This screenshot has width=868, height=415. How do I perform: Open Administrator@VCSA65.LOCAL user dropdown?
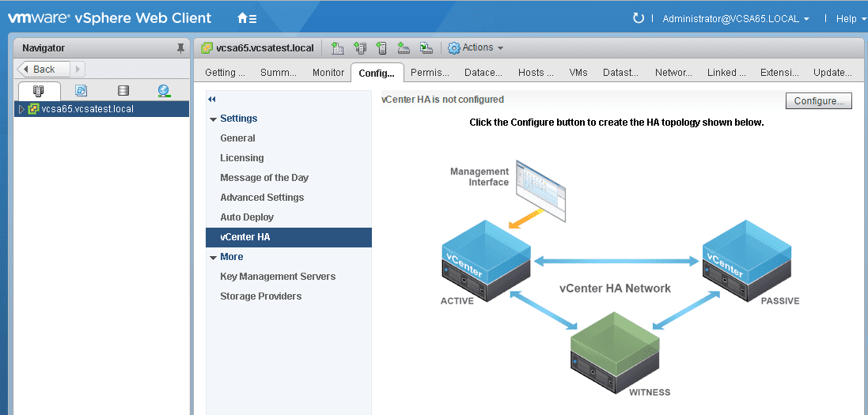[736, 19]
